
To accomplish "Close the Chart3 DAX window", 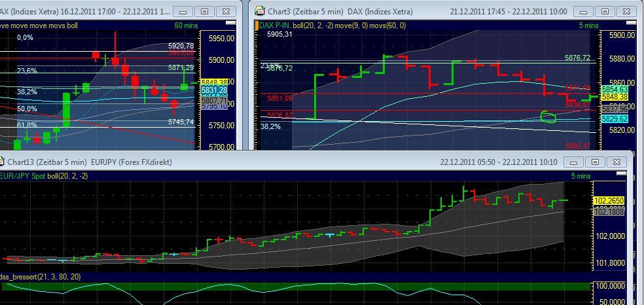I will point(626,12).
